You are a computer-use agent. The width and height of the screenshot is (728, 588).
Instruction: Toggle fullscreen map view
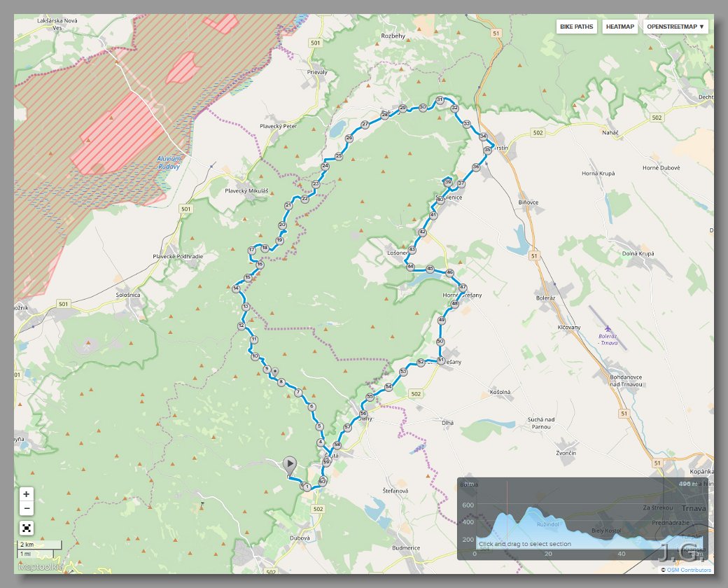click(27, 528)
